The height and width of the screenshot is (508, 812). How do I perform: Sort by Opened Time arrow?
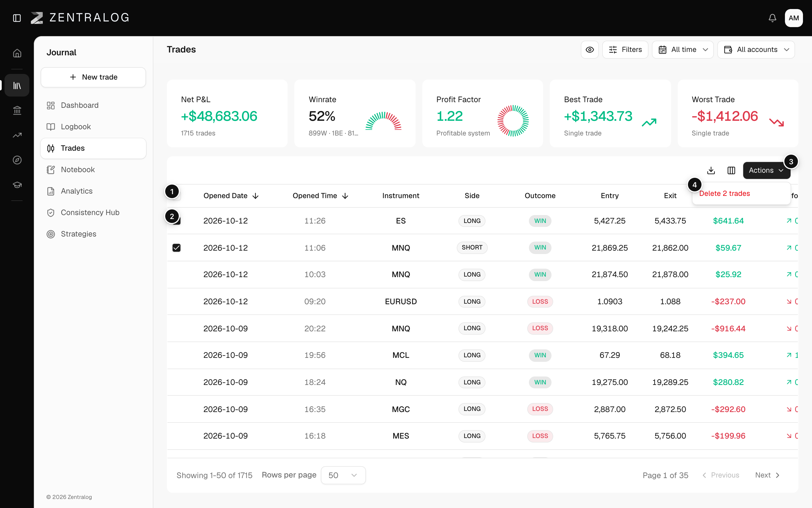pyautogui.click(x=345, y=196)
